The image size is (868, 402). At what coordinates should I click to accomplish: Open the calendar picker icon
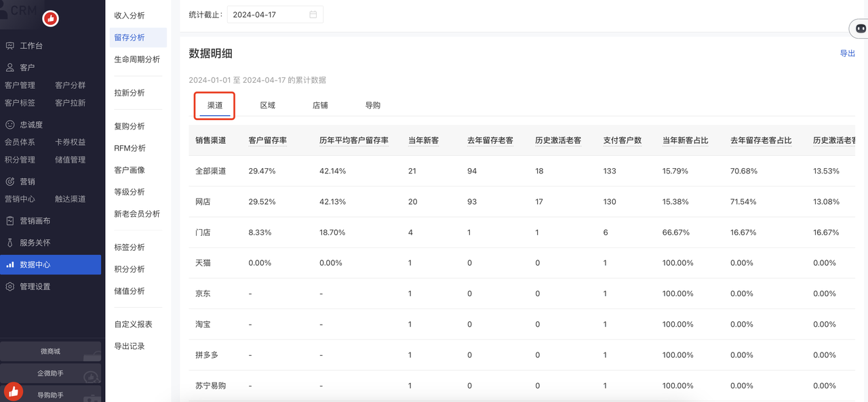click(x=313, y=15)
